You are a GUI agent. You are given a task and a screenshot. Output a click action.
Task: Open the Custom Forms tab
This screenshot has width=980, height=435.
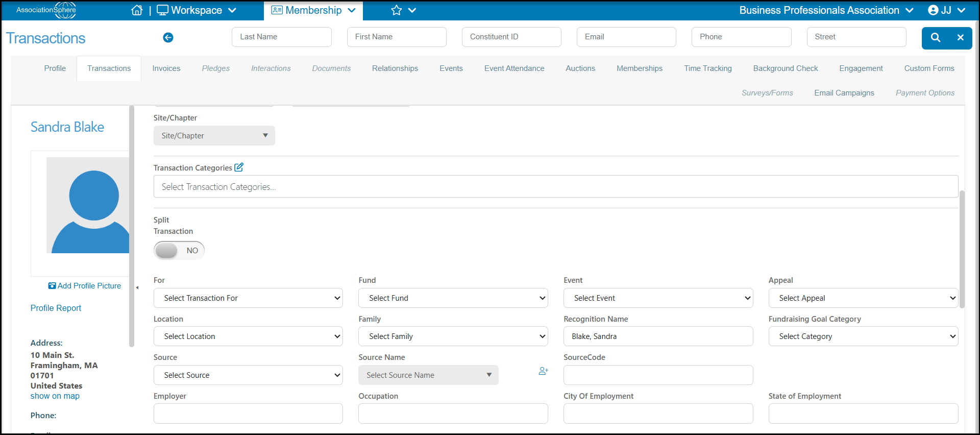tap(929, 68)
